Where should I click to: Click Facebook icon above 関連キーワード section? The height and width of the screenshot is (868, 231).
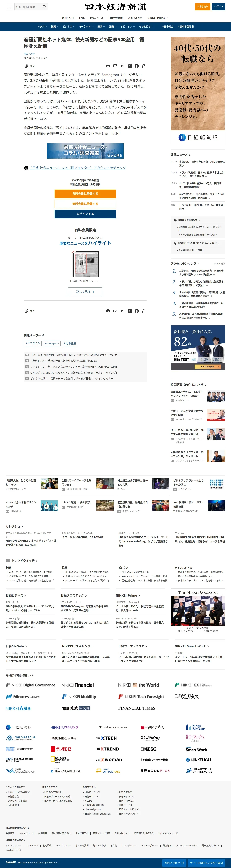pos(137,311)
